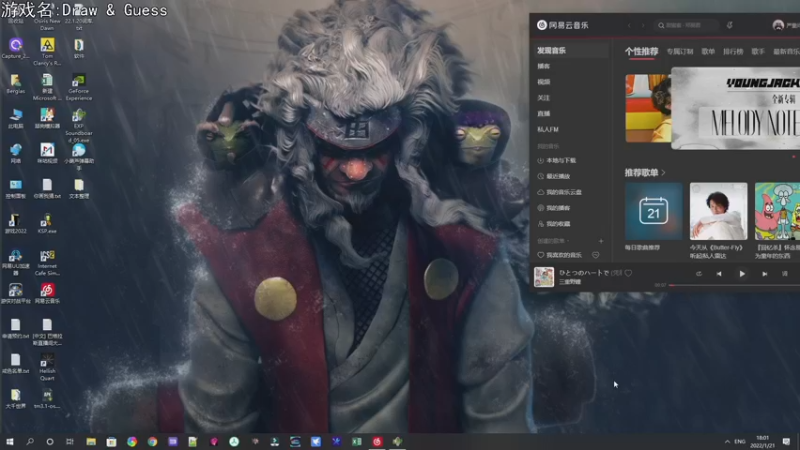Select the Hellish Quart desktop shortcut
This screenshot has height=450, width=800.
point(47,367)
